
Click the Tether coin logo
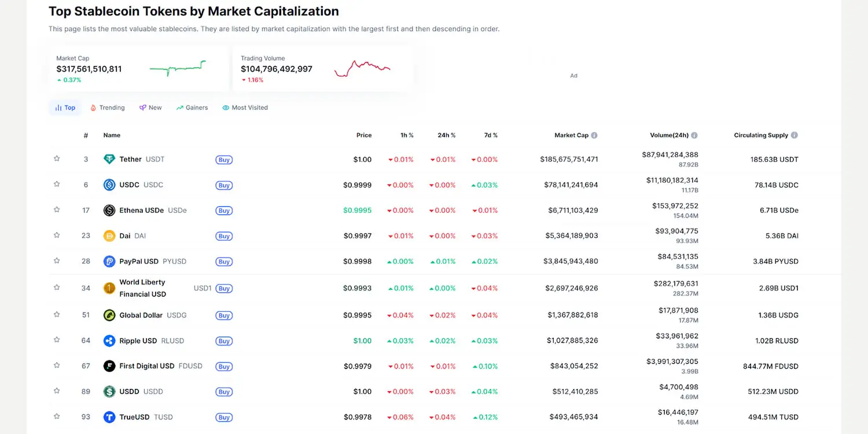click(111, 159)
